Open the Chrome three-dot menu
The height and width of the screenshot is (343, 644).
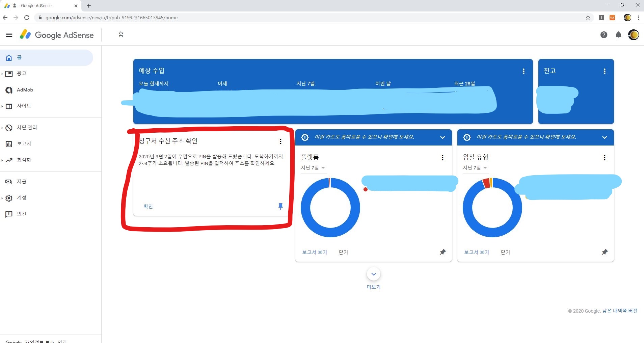[638, 18]
